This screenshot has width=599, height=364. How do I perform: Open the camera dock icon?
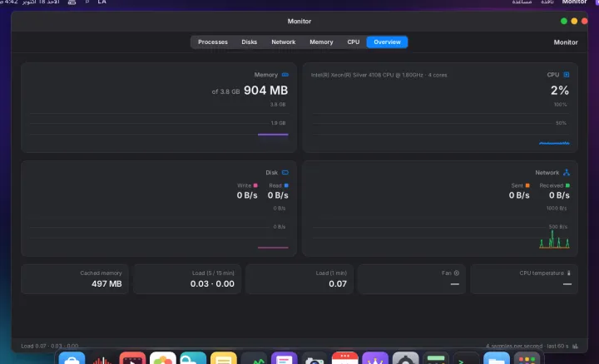point(314,359)
